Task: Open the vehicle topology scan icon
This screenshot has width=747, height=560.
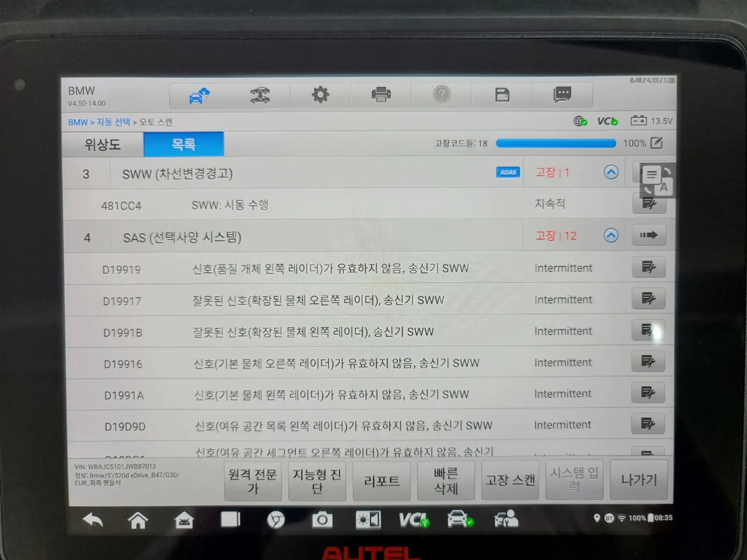Action: 260,95
